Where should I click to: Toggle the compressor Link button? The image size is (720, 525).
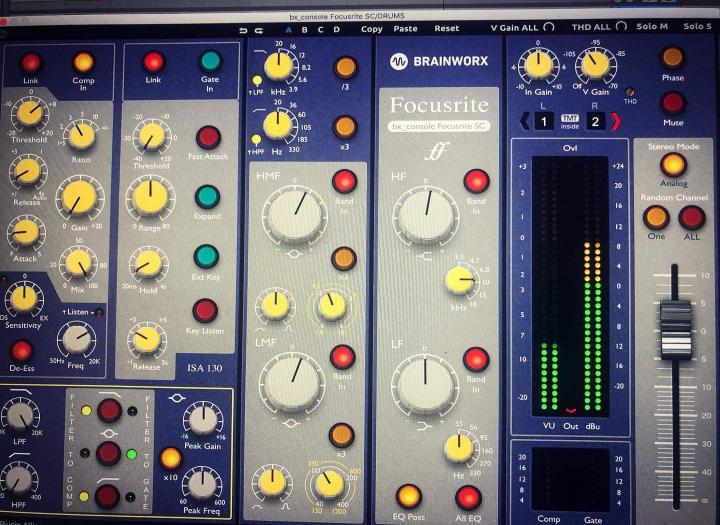tap(31, 63)
